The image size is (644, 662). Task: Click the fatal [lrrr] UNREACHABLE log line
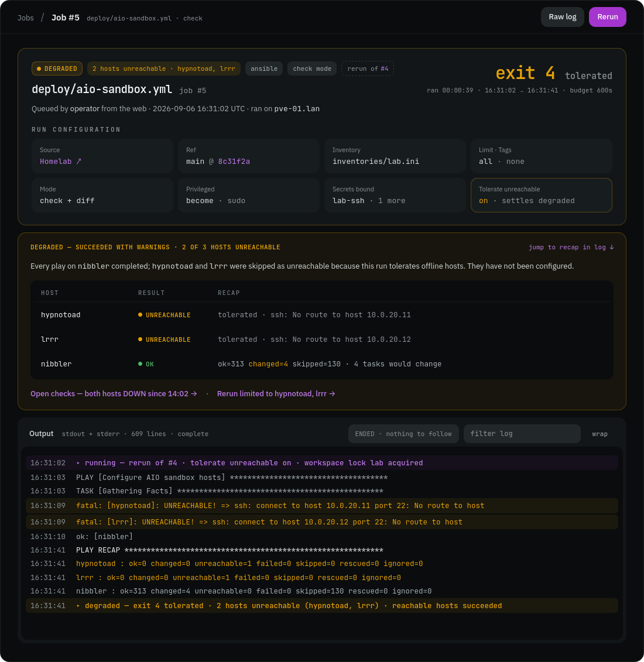[322, 522]
